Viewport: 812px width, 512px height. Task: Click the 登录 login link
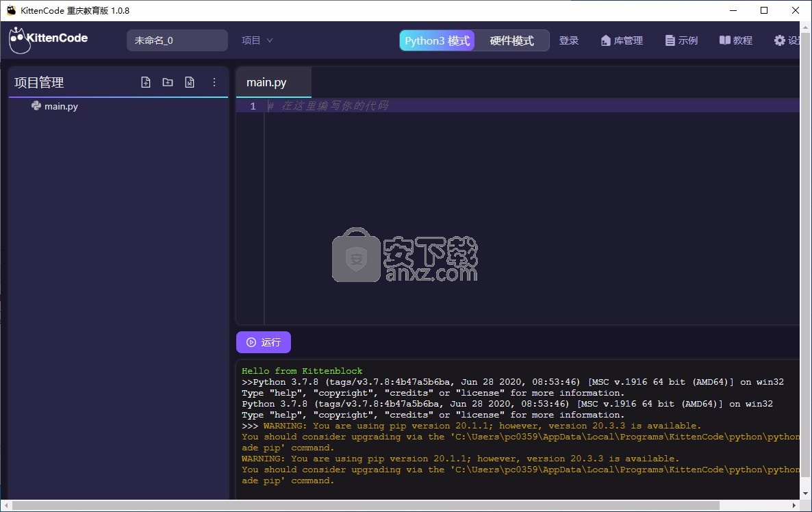coord(569,40)
